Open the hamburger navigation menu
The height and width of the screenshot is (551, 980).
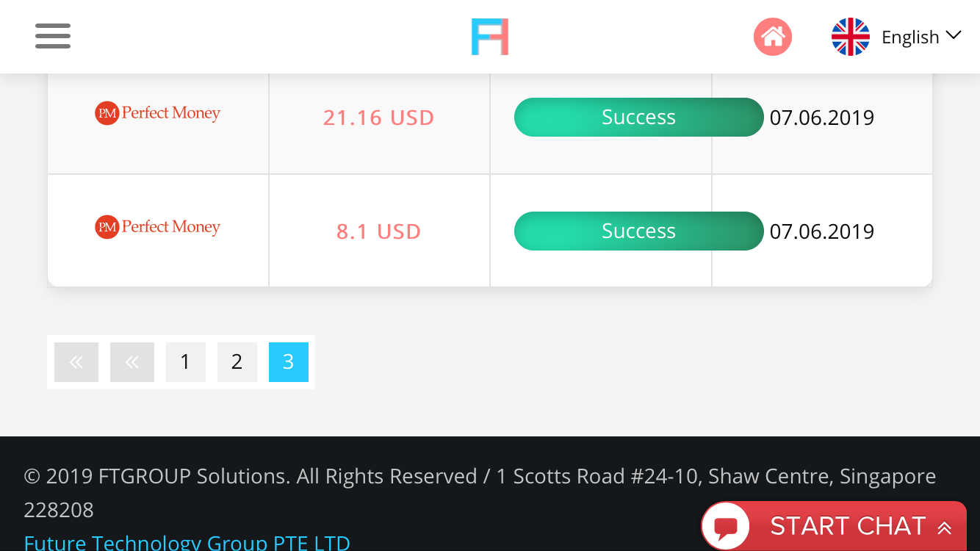pos(53,36)
